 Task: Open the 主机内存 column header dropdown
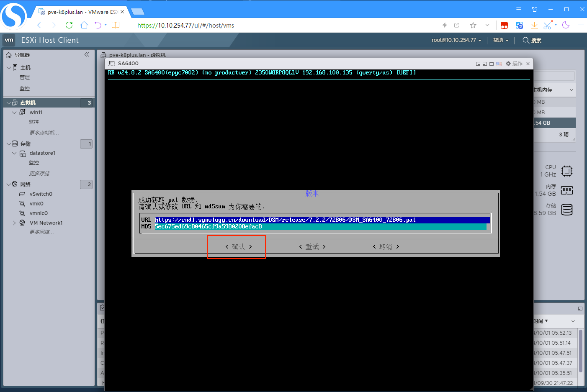point(572,90)
